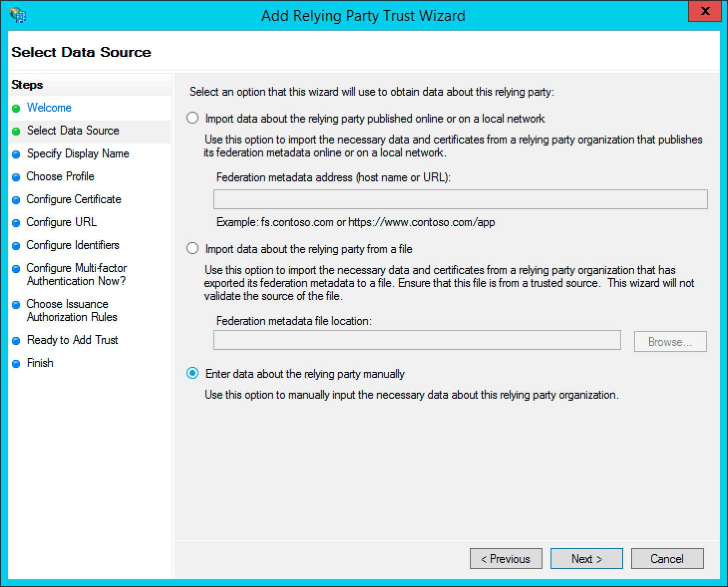Click the 'Federation metadata address (host name or URL):' label
The height and width of the screenshot is (587, 728).
pos(333,177)
